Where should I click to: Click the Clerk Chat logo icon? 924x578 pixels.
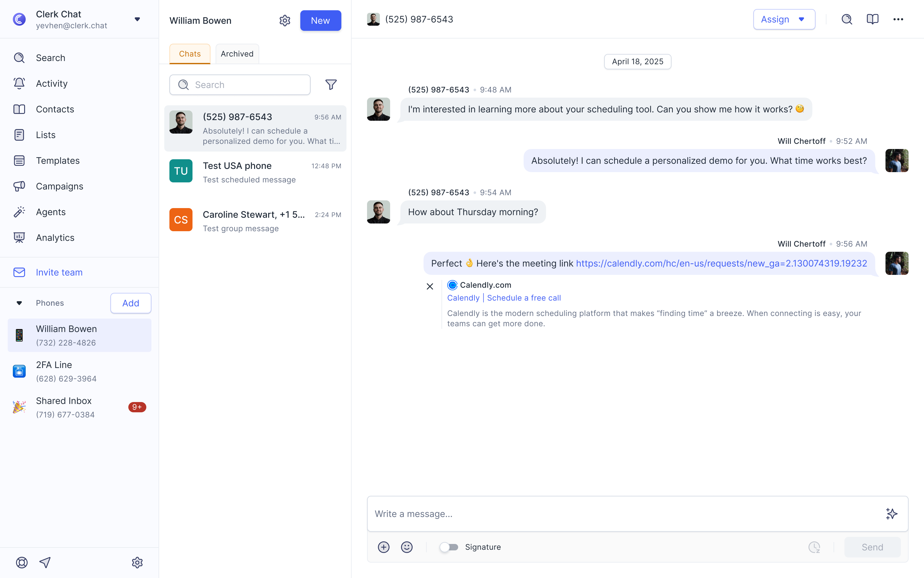[19, 19]
